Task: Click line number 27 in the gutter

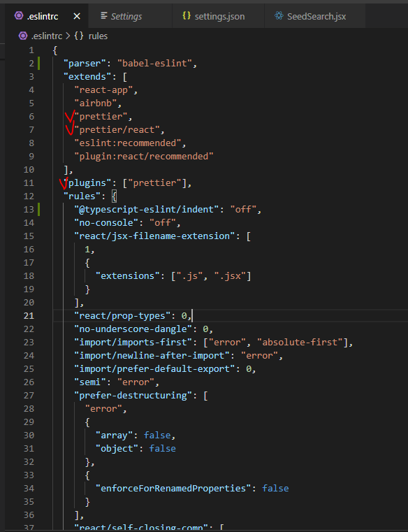Action: (29, 396)
